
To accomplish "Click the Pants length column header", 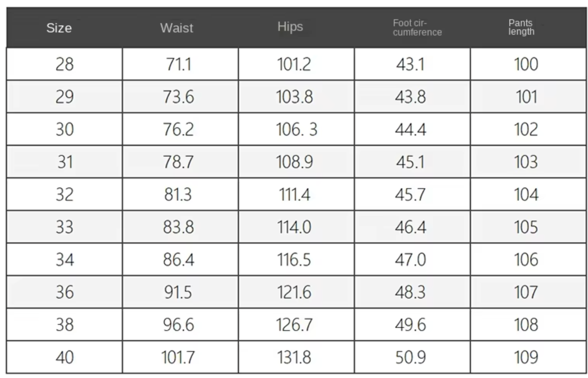I will [521, 27].
